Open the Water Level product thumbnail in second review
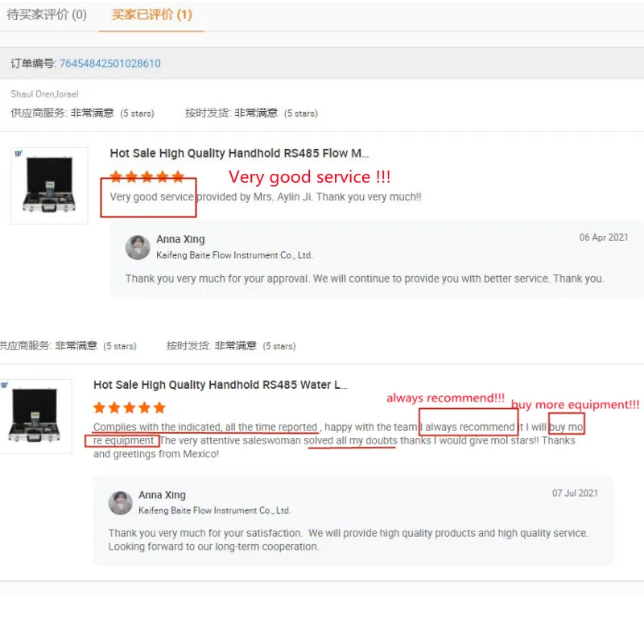 35,416
